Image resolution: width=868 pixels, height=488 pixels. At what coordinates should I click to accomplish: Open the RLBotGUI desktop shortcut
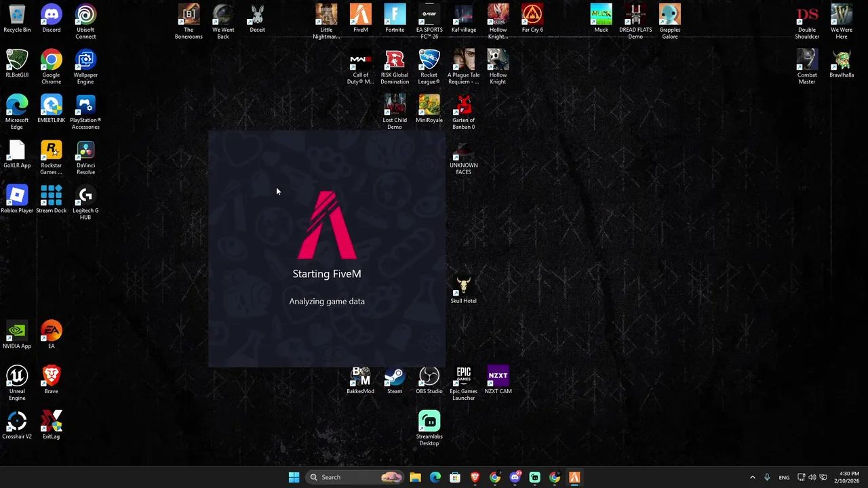pyautogui.click(x=17, y=64)
